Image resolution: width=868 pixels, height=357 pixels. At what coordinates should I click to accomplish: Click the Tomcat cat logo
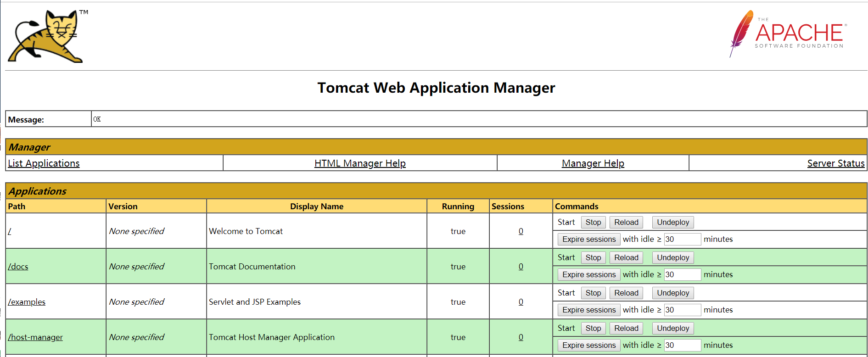pos(48,36)
